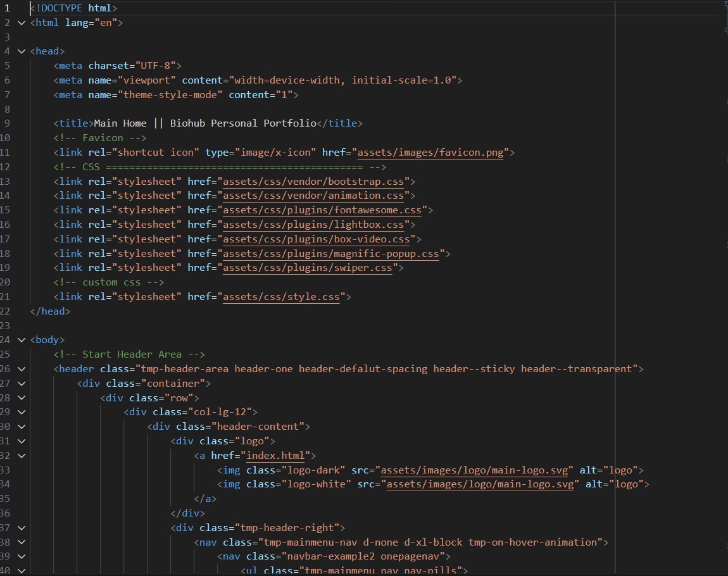Click line number 9 in gutter

(6, 123)
